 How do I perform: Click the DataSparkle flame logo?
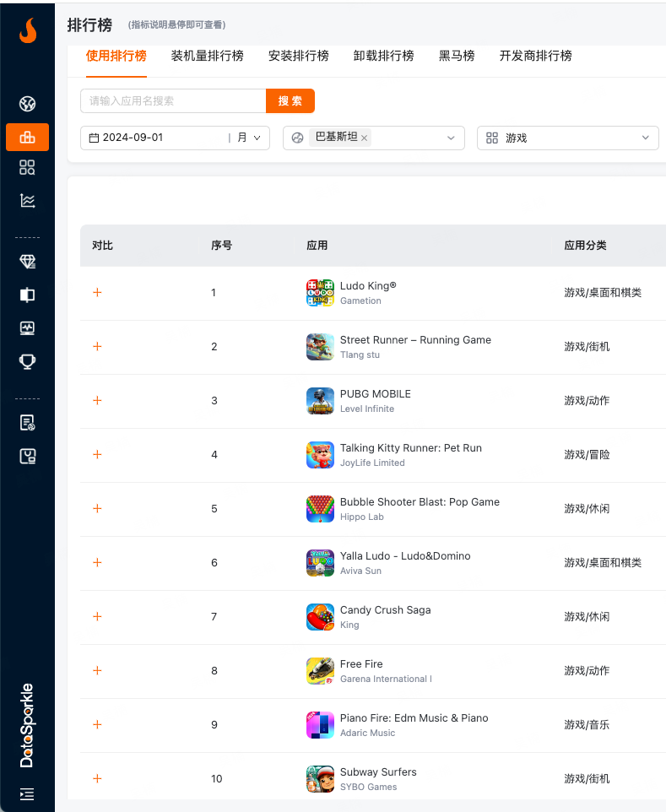pyautogui.click(x=28, y=30)
